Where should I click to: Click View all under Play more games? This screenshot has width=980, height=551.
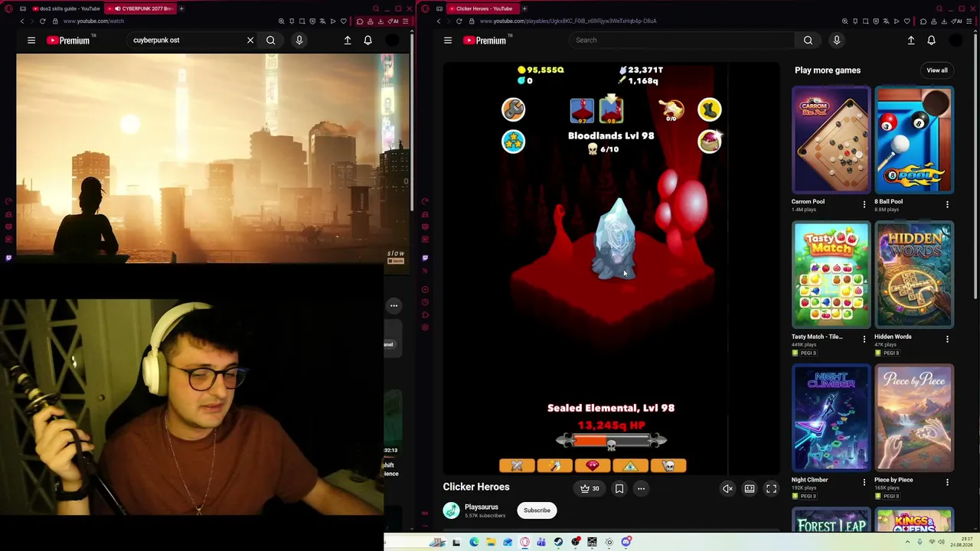pyautogui.click(x=937, y=70)
